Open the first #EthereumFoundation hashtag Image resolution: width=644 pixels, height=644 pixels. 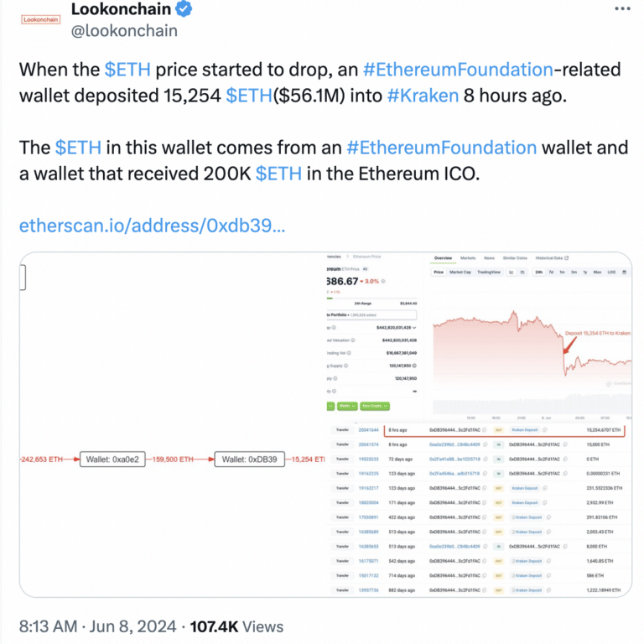click(x=458, y=70)
